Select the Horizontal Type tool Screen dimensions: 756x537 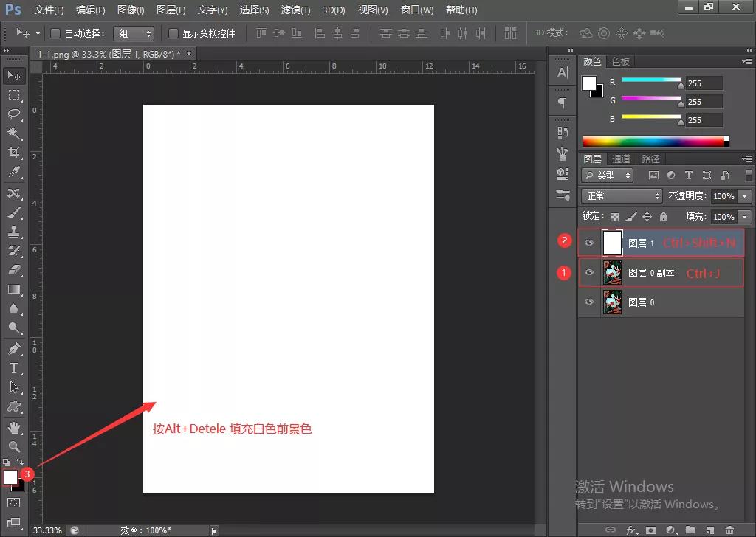click(13, 367)
